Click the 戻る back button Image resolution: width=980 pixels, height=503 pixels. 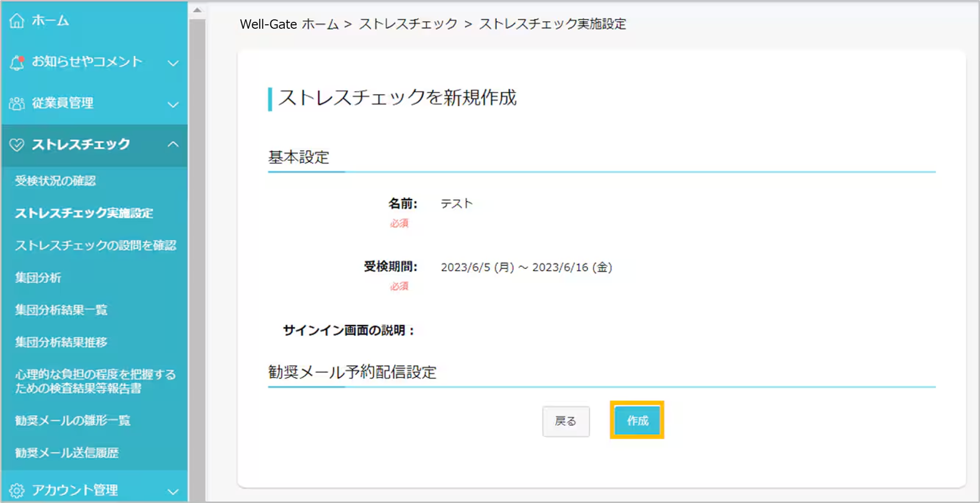[x=566, y=421]
